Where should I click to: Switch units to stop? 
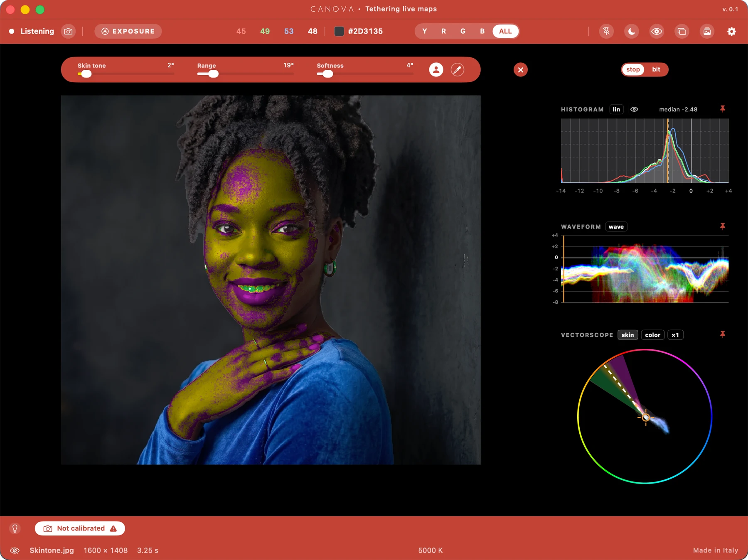click(x=633, y=69)
